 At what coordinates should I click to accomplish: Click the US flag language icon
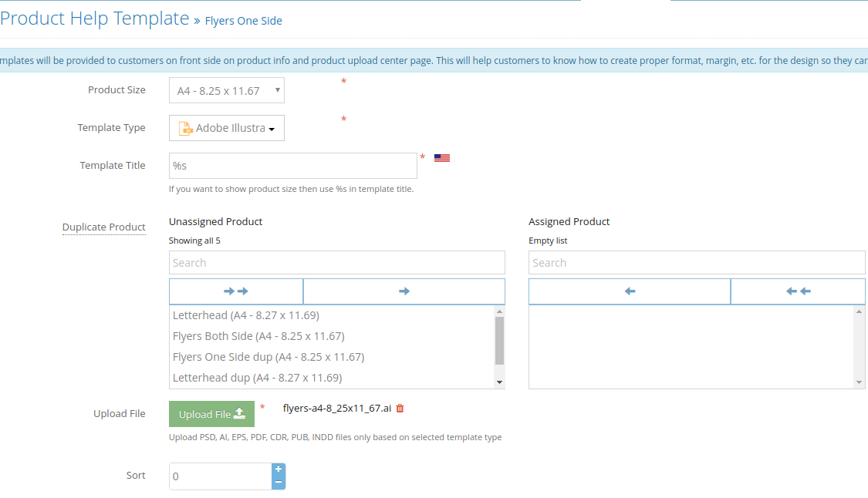442,158
